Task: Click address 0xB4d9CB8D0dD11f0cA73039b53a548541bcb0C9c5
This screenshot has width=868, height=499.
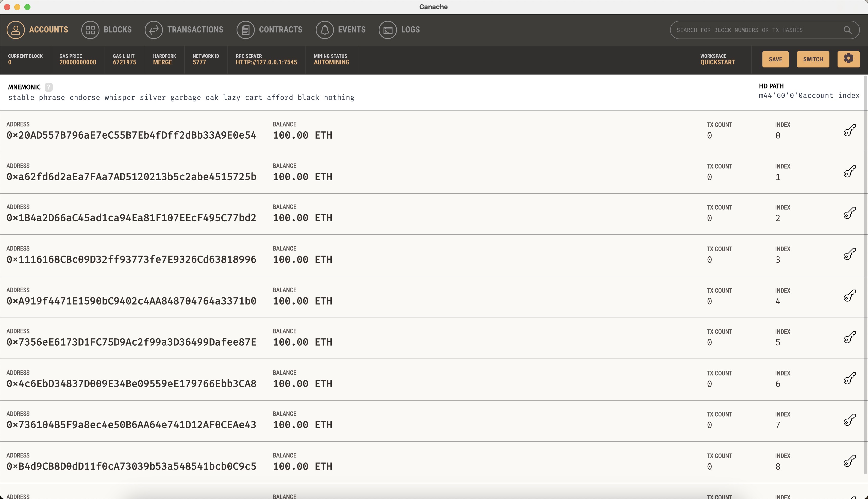Action: tap(131, 467)
